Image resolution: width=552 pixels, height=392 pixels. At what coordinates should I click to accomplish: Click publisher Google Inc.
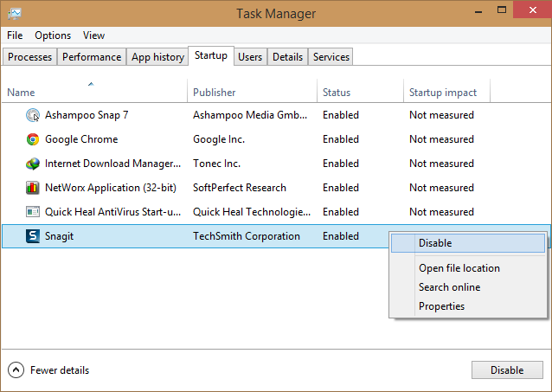[219, 139]
